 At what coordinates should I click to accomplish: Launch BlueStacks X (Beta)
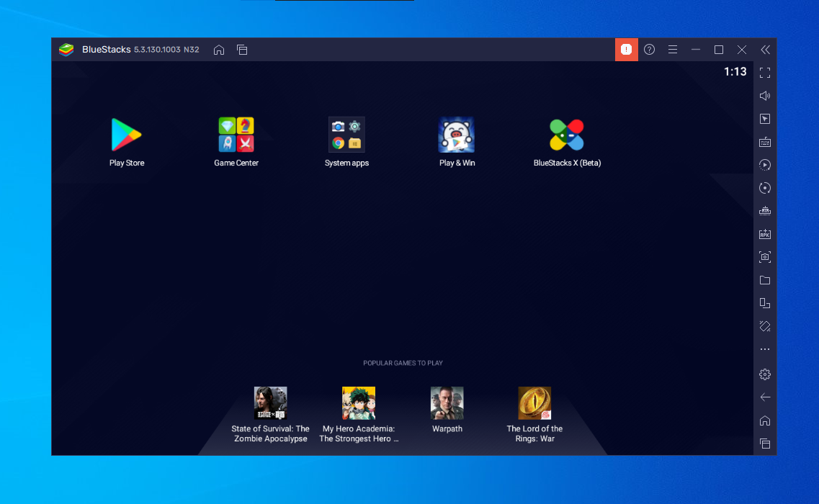567,135
